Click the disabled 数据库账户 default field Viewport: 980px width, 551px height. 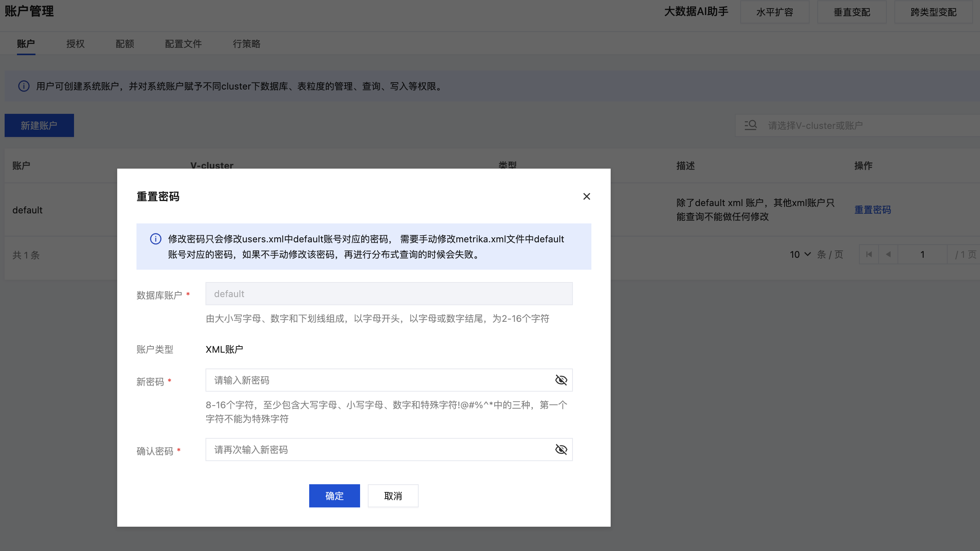(389, 294)
